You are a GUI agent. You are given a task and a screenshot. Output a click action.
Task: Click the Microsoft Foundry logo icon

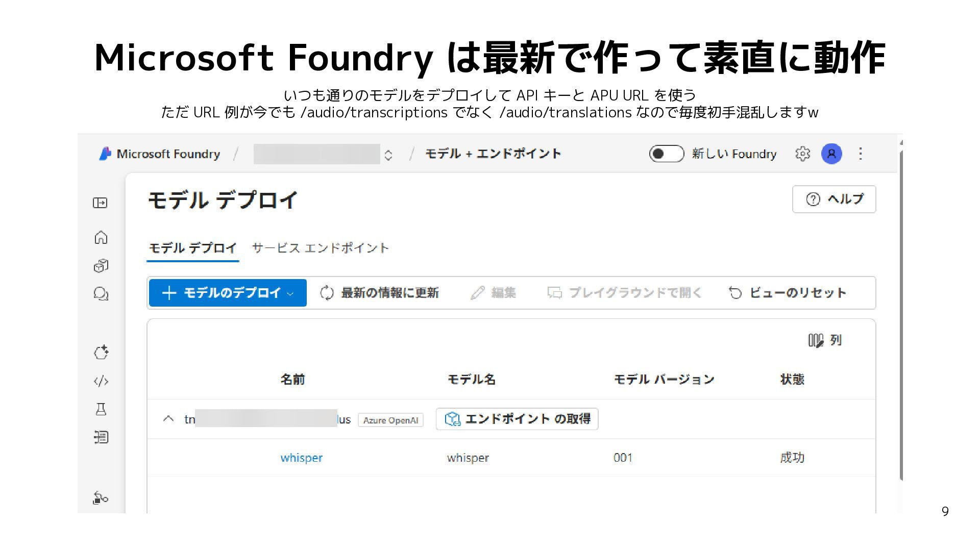click(x=105, y=154)
